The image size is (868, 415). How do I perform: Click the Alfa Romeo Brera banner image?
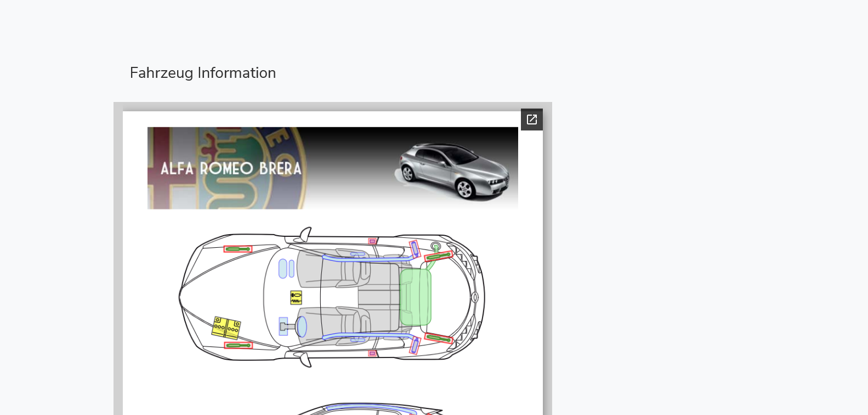point(333,168)
